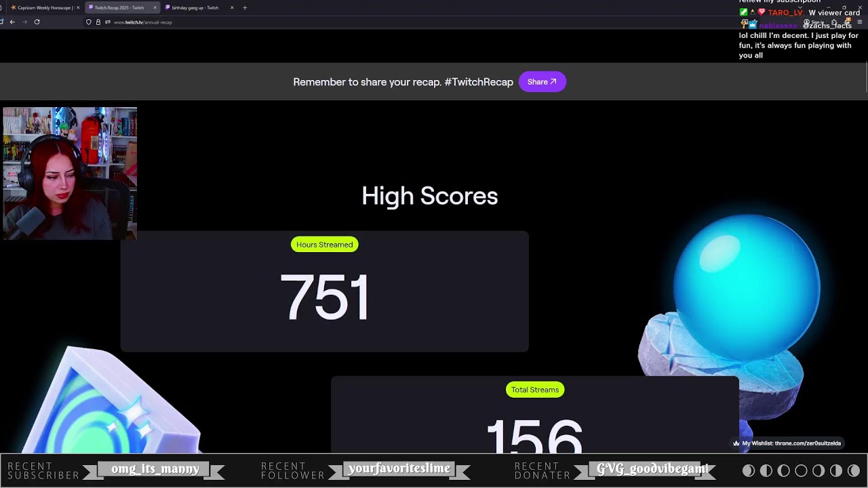
Task: Click the site security padlock icon
Action: 98,22
